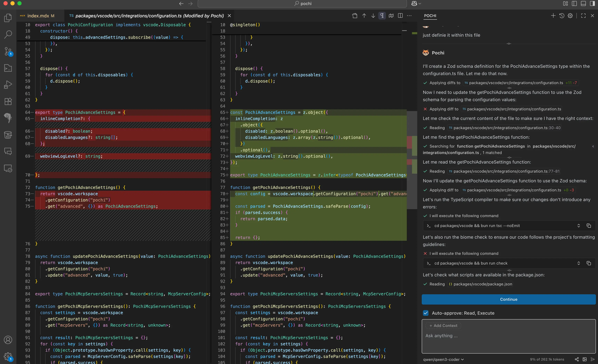Toggle the bottom panel layout button

583,3
